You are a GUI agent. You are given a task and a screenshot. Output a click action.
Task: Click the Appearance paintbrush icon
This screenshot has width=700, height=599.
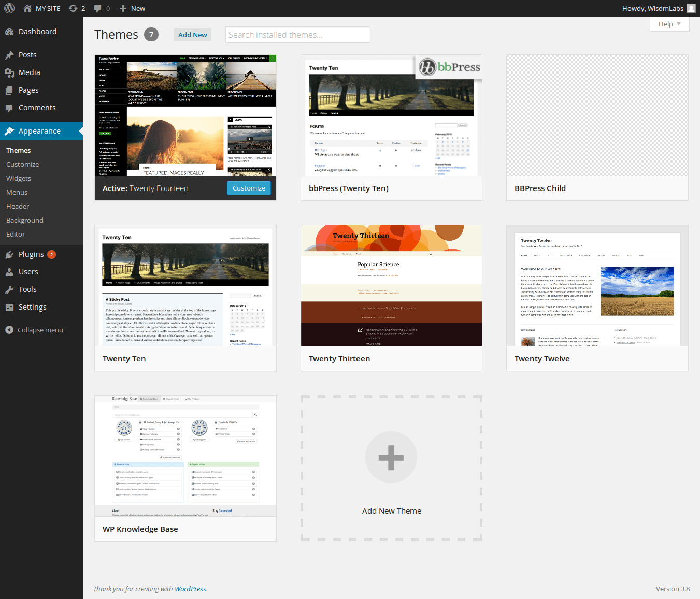[9, 131]
